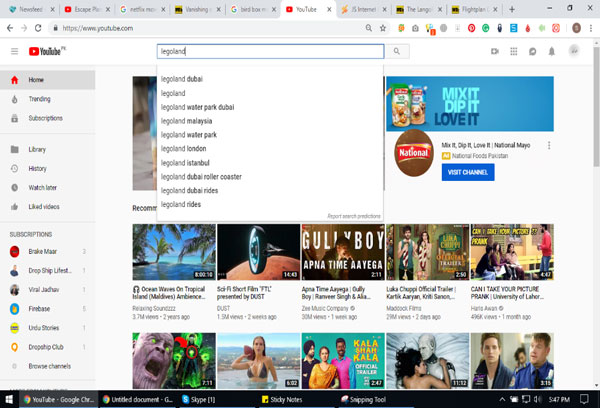The width and height of the screenshot is (600, 408).
Task: Select suggestion 'legoland water park dubai'
Action: click(270, 107)
